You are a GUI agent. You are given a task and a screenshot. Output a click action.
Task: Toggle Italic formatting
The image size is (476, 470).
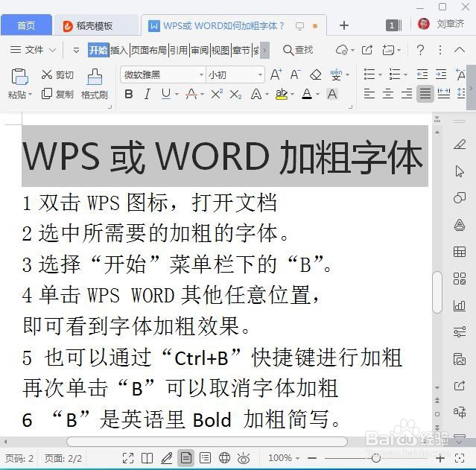(x=147, y=94)
